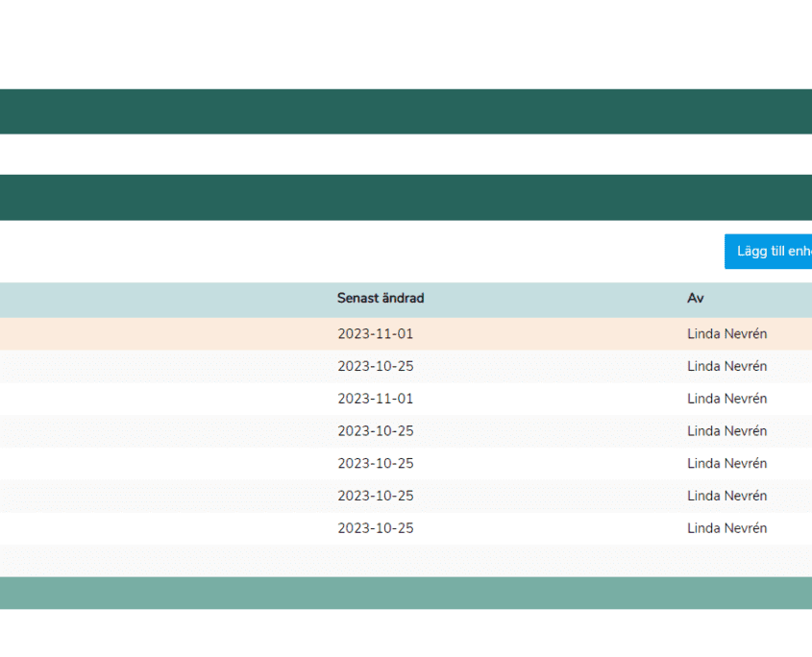812x657 pixels.
Task: Click Linda Nevrén in the highlighted first row
Action: pos(726,334)
